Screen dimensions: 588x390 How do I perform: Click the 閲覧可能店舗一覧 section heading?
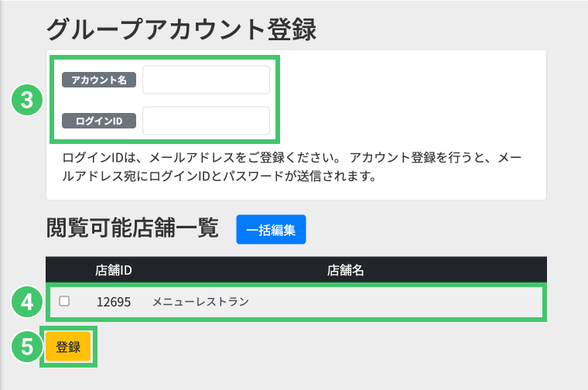(132, 229)
